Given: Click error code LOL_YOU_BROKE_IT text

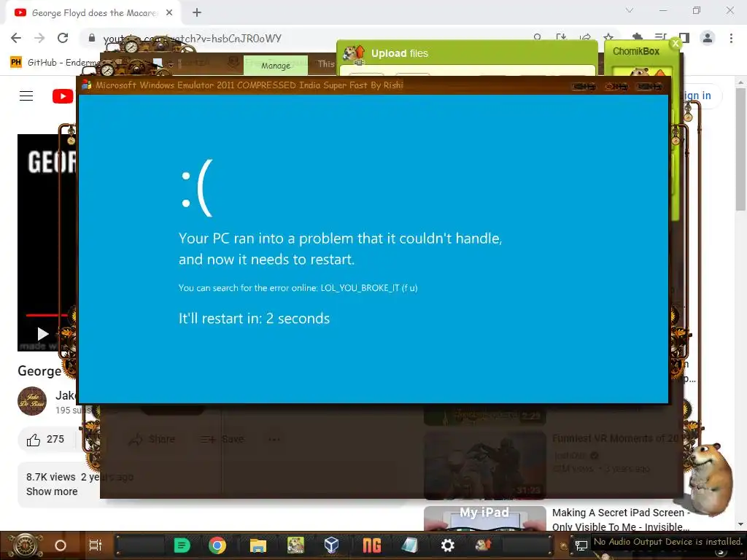Looking at the screenshot, I should pos(360,287).
